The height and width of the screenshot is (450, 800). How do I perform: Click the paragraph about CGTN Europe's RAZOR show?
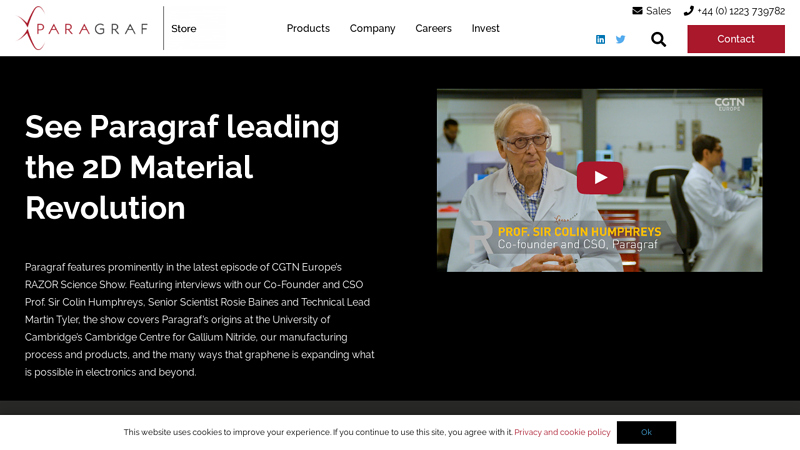click(199, 319)
